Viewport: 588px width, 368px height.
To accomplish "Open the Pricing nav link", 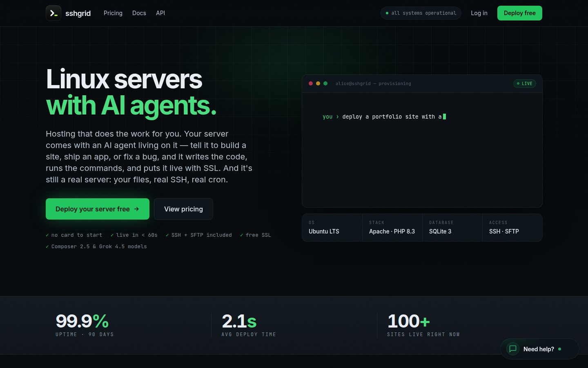I will coord(113,13).
